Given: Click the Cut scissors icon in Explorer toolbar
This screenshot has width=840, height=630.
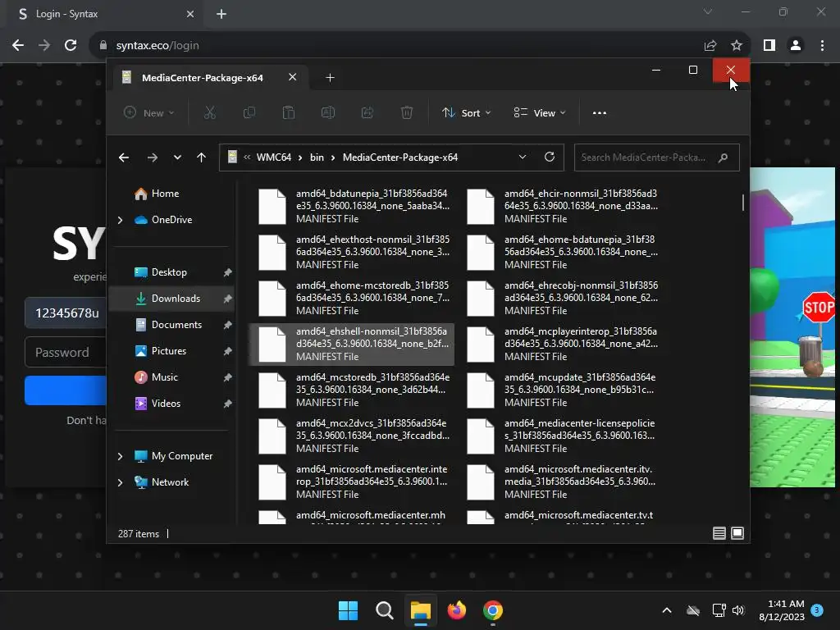Looking at the screenshot, I should coord(209,112).
